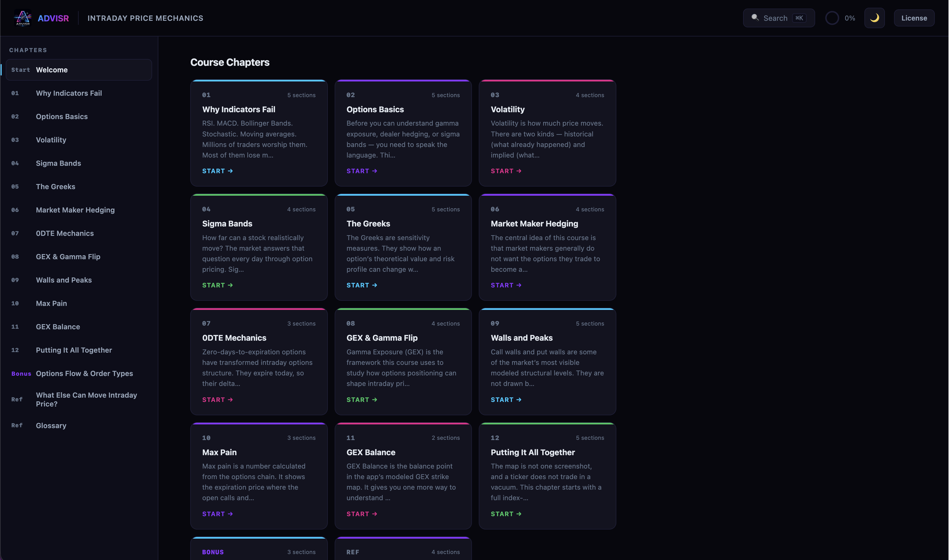The width and height of the screenshot is (949, 560).
Task: Click the 0DTE Mechanics card's 3 sections count
Action: pyautogui.click(x=302, y=324)
